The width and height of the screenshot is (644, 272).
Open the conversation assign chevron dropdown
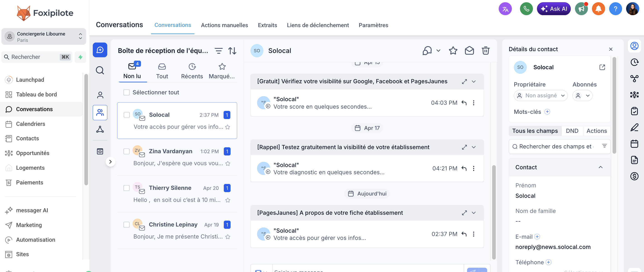click(438, 51)
